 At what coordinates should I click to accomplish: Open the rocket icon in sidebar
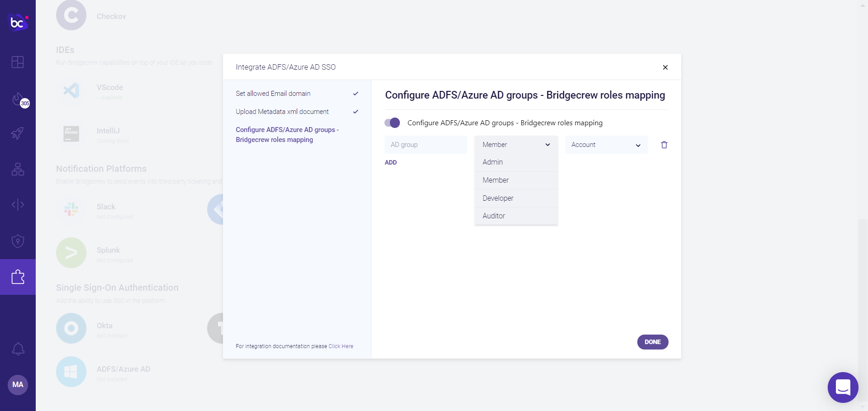[18, 133]
